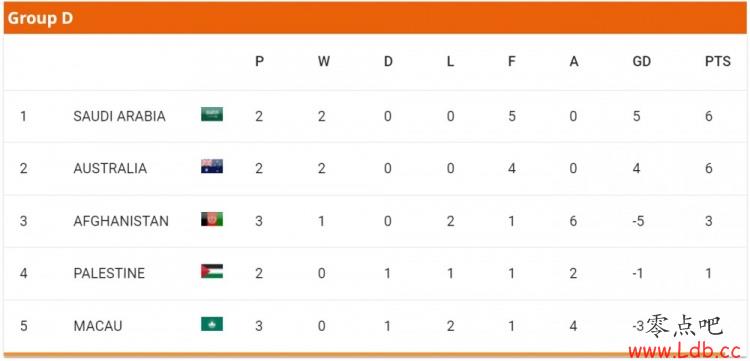Click the Saudi Arabia flag icon
This screenshot has height=361, width=750.
coord(212,114)
